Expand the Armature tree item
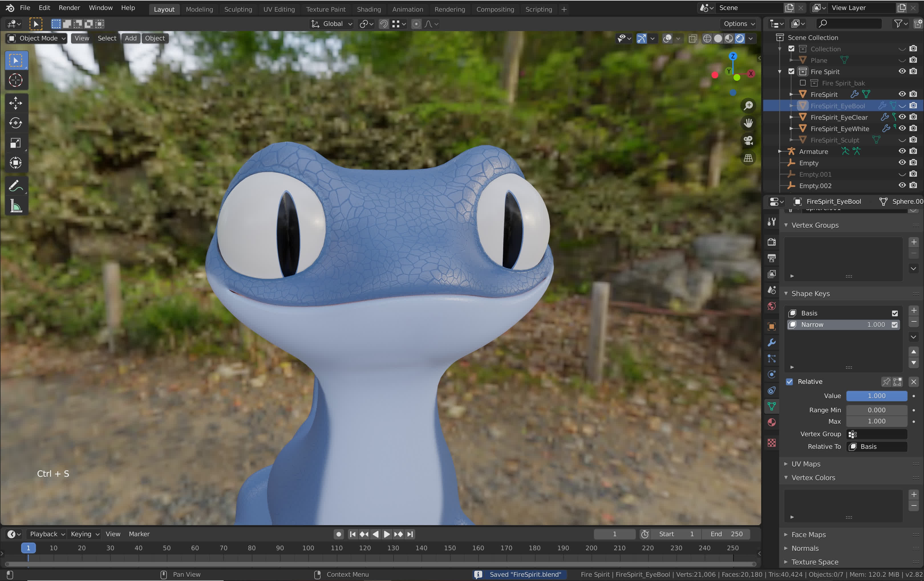 tap(779, 152)
